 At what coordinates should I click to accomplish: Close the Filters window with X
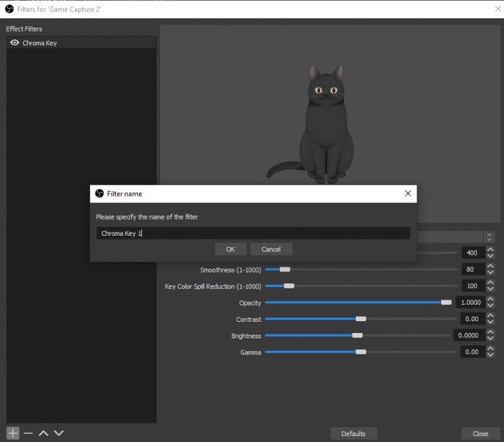(x=497, y=9)
